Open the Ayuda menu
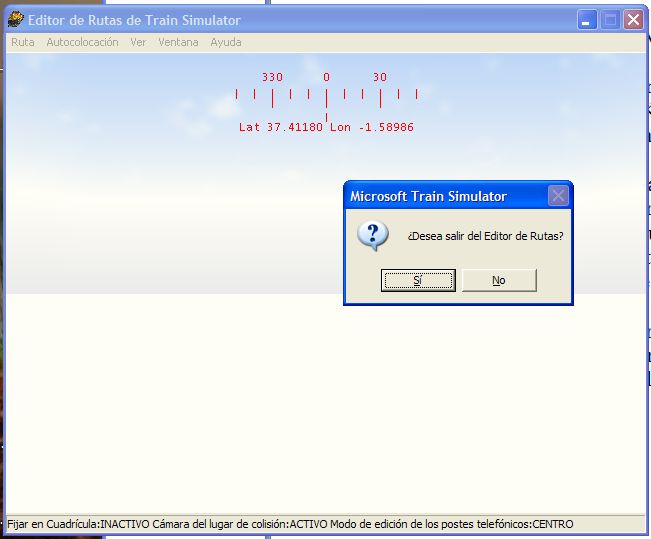The image size is (651, 539). [226, 42]
